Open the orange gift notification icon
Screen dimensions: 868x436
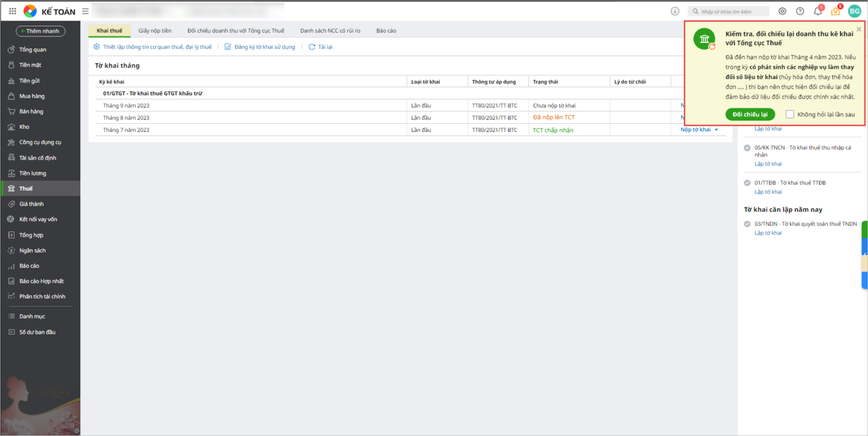[835, 11]
